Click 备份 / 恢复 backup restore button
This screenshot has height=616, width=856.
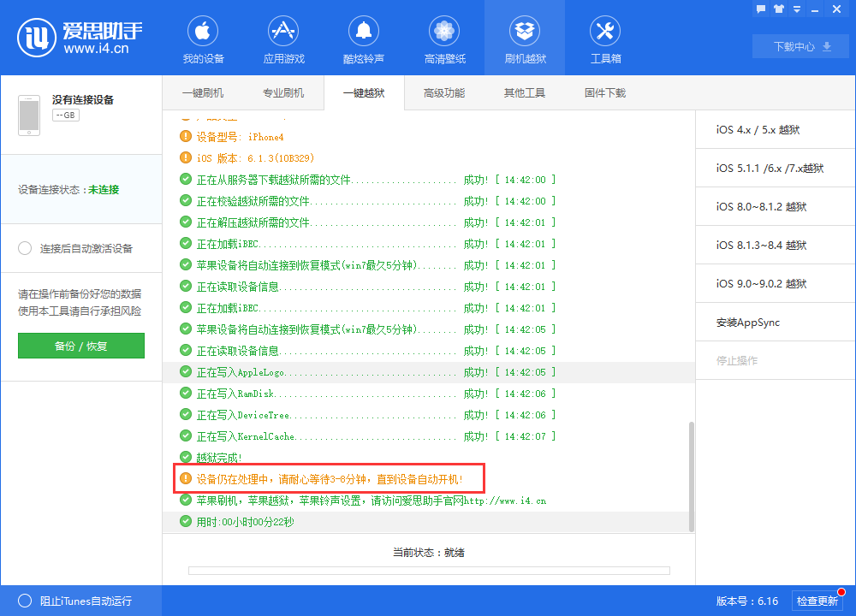[81, 346]
